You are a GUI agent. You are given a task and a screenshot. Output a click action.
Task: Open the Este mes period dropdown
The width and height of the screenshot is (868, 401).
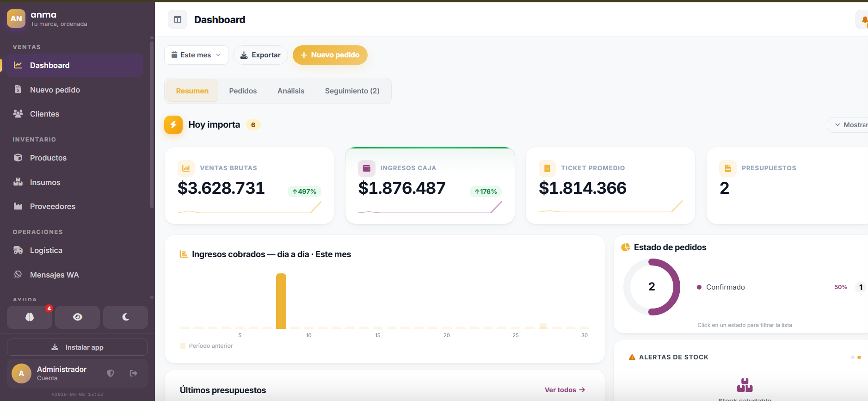(196, 55)
